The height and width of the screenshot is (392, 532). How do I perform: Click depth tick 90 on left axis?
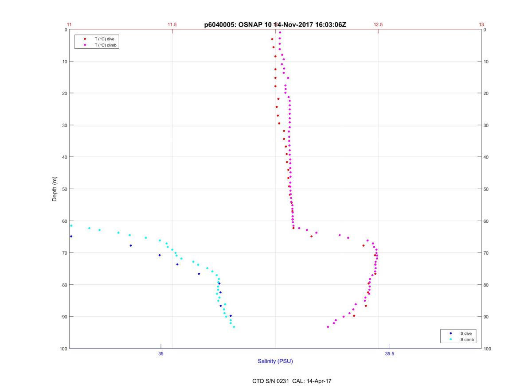(x=64, y=317)
